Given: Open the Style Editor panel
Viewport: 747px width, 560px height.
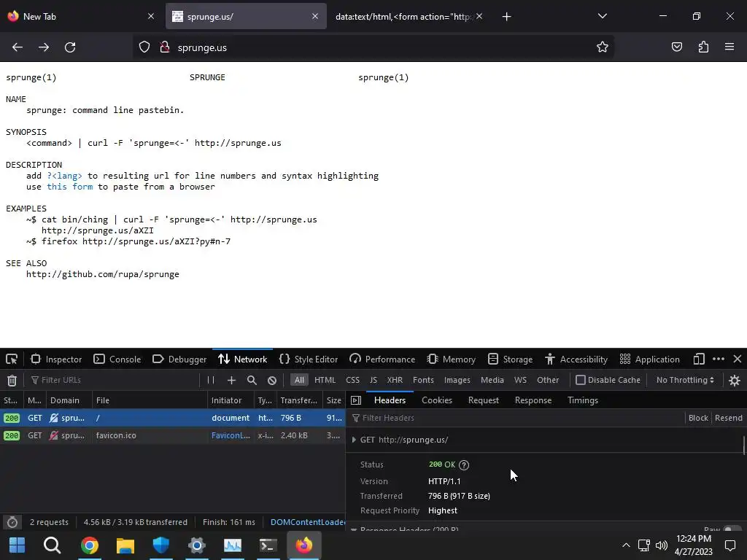Looking at the screenshot, I should 309,359.
